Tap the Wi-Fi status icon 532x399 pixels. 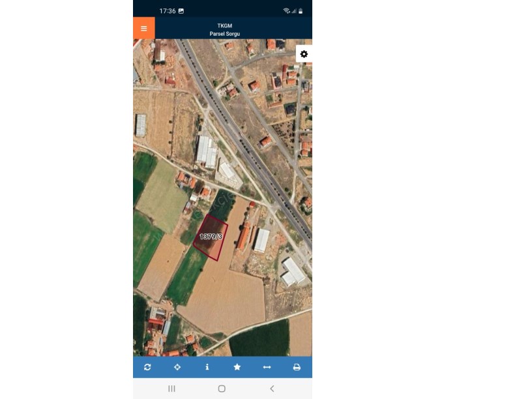click(x=286, y=11)
